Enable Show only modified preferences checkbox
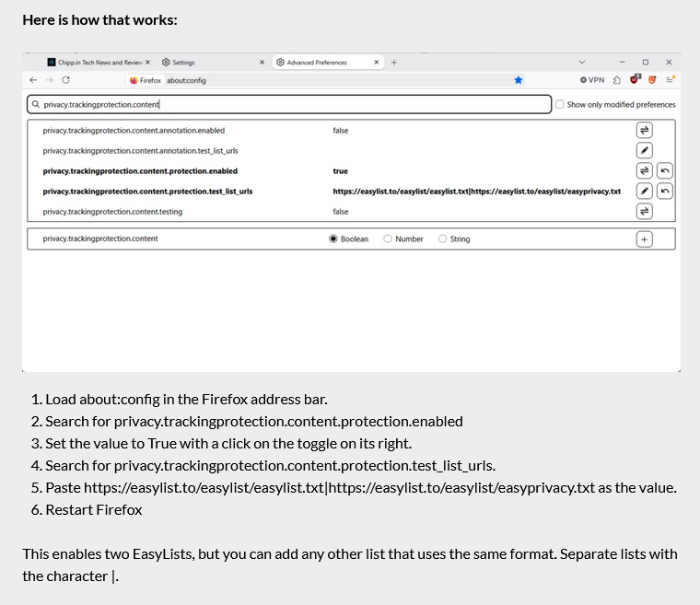This screenshot has width=700, height=605. 559,104
